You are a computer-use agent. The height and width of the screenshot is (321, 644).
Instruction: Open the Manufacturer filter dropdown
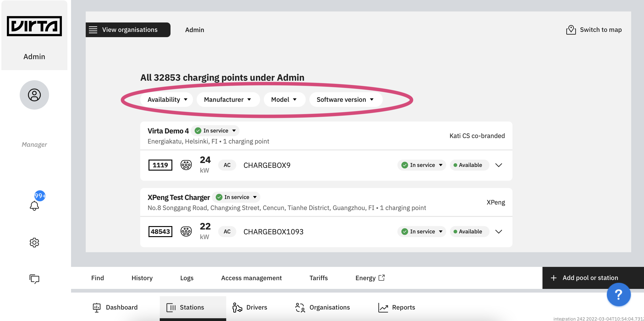tap(228, 100)
